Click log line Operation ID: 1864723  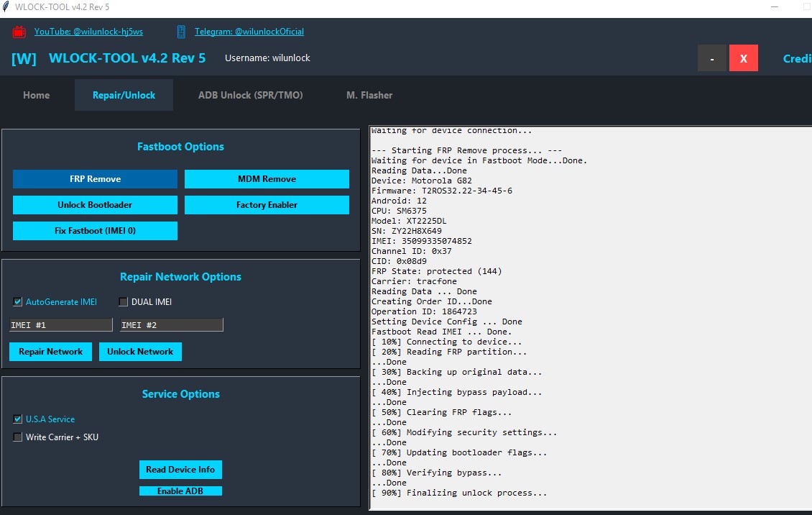424,311
